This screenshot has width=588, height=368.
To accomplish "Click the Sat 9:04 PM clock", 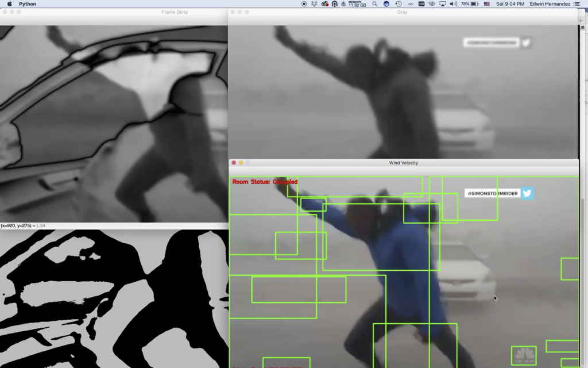I will [510, 3].
